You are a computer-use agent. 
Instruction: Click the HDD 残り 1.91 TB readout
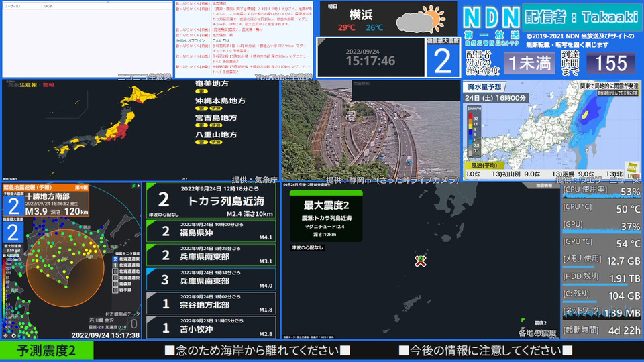click(x=601, y=278)
